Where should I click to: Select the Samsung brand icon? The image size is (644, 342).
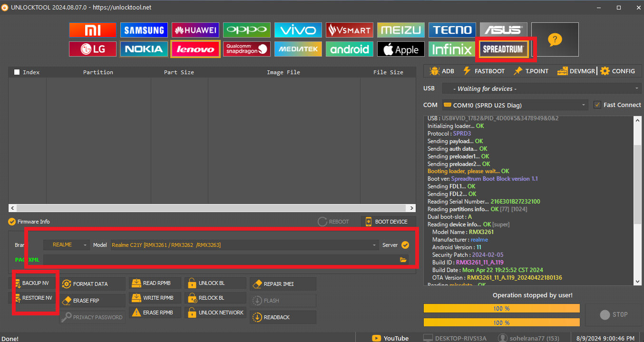(x=144, y=30)
